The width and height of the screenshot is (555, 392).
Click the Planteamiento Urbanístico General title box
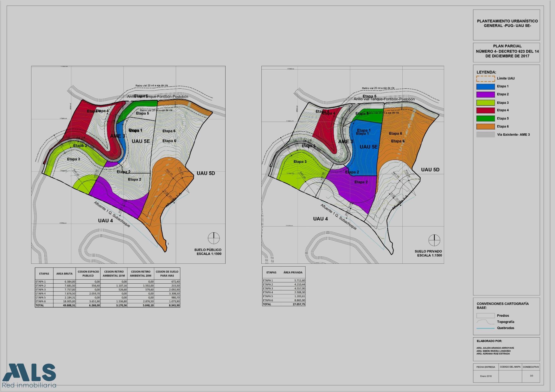(506, 25)
